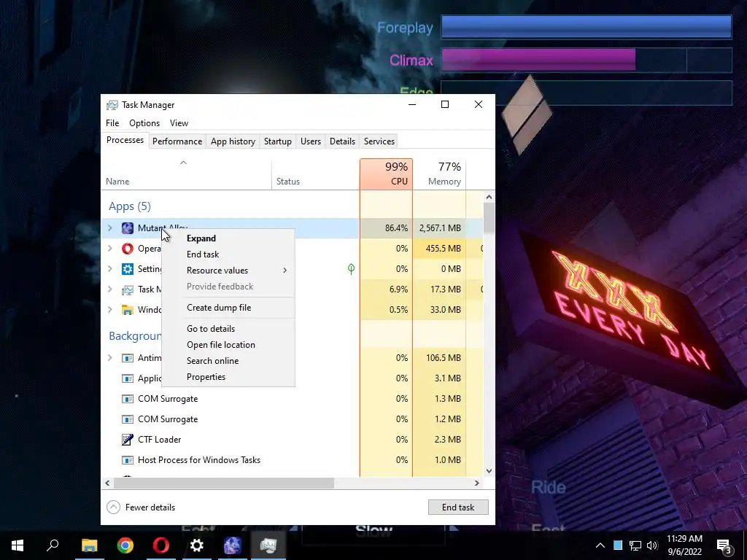Click the network tray icon
The width and height of the screenshot is (747, 560).
(x=635, y=545)
